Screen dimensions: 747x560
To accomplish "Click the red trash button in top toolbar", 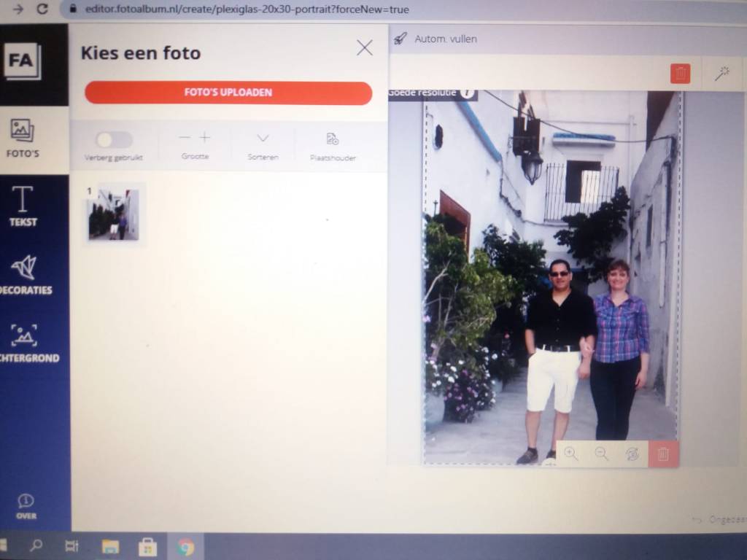I will point(680,74).
